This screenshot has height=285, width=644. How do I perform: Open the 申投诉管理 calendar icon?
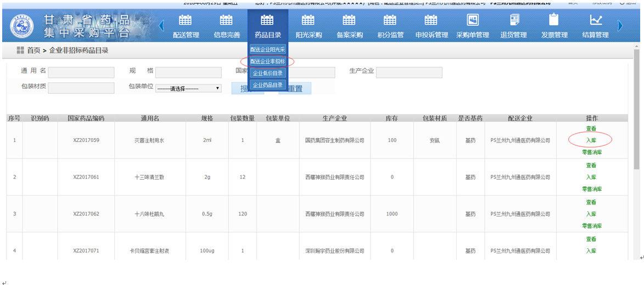point(431,19)
